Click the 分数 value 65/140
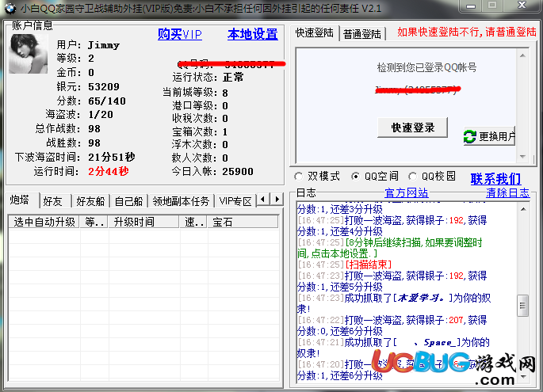The image size is (543, 392). [107, 101]
